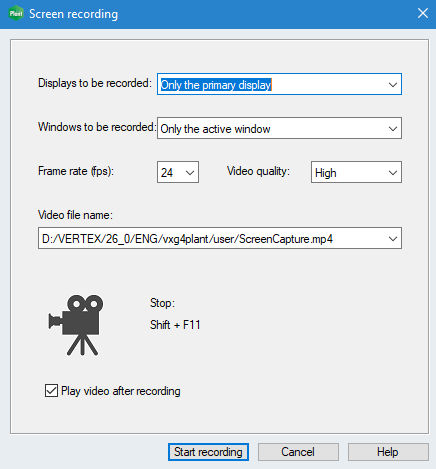Expand the Video file name history arrow
The height and width of the screenshot is (469, 436).
click(393, 239)
